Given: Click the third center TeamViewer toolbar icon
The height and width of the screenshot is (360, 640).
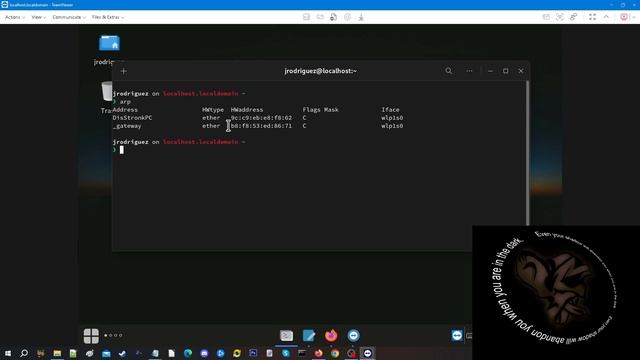Looking at the screenshot, I should coord(333,17).
